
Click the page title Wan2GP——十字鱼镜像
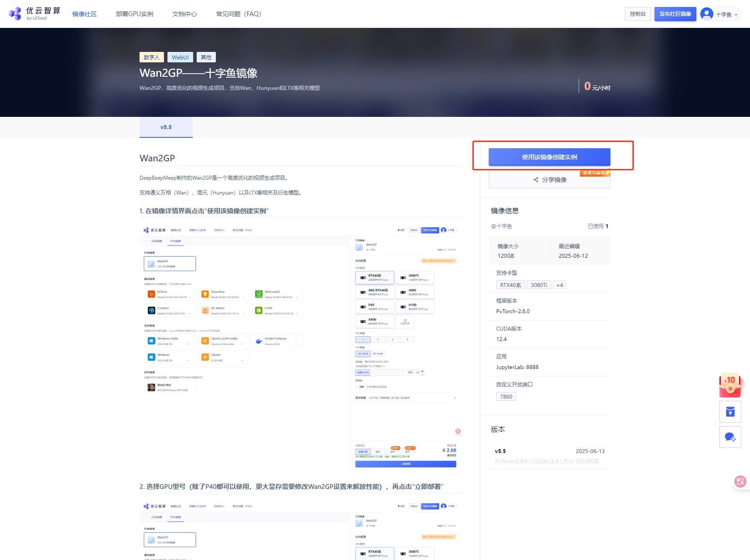(198, 73)
